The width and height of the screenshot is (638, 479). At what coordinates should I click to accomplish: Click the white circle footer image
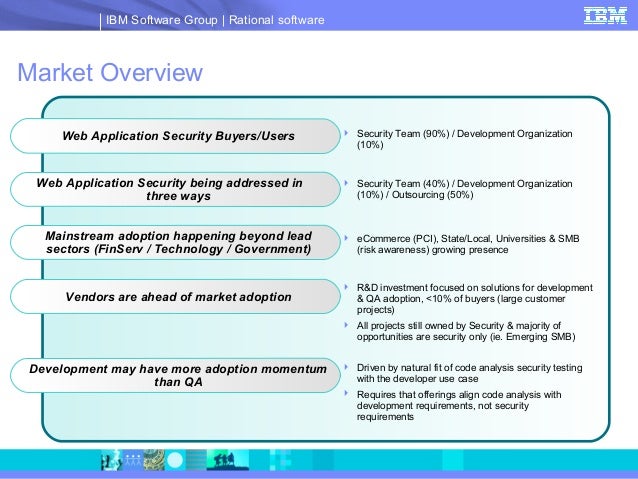coord(175,460)
